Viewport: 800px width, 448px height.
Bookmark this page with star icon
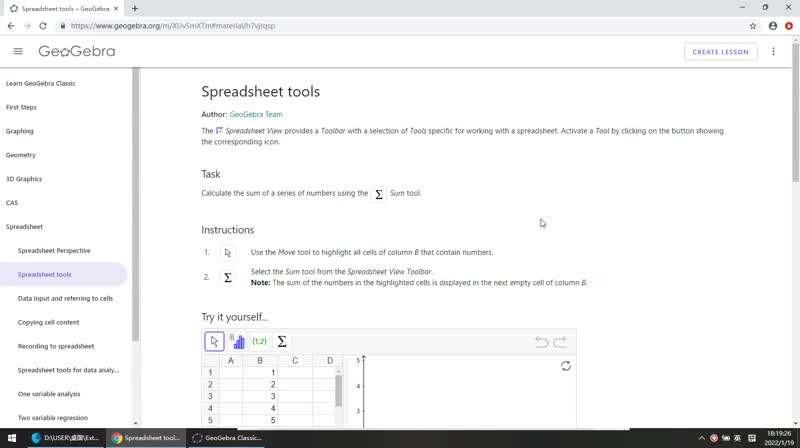(x=753, y=26)
